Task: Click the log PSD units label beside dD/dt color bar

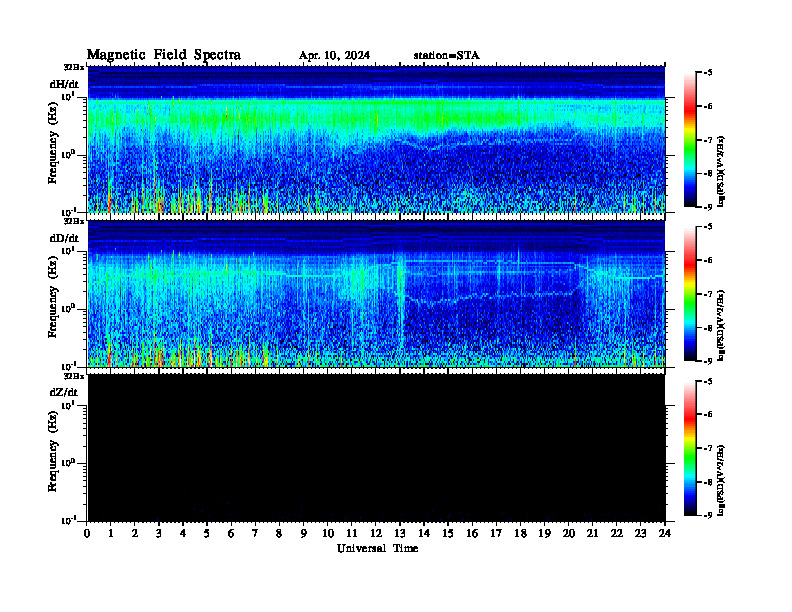Action: point(721,325)
